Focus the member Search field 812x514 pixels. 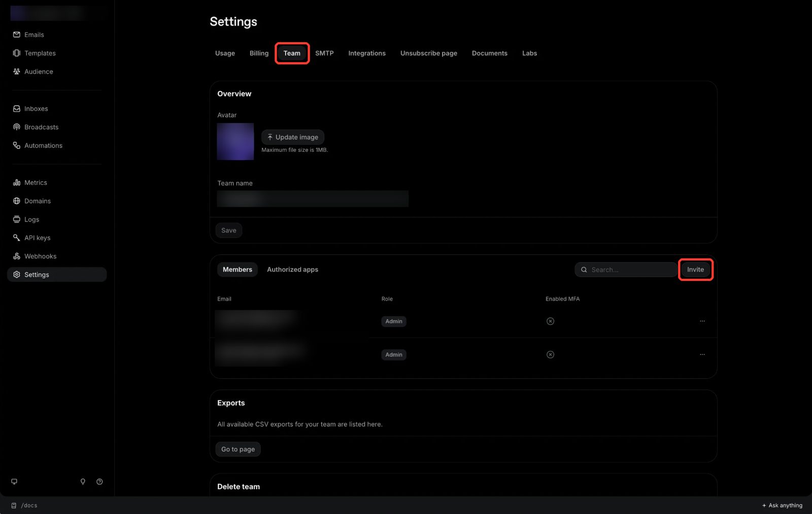point(626,270)
